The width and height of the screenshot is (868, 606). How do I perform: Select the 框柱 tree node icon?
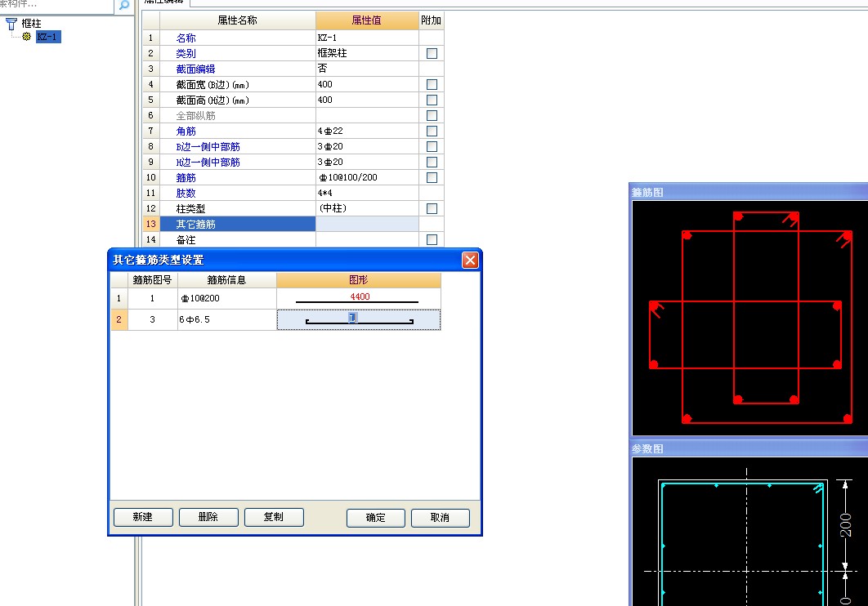pos(11,23)
